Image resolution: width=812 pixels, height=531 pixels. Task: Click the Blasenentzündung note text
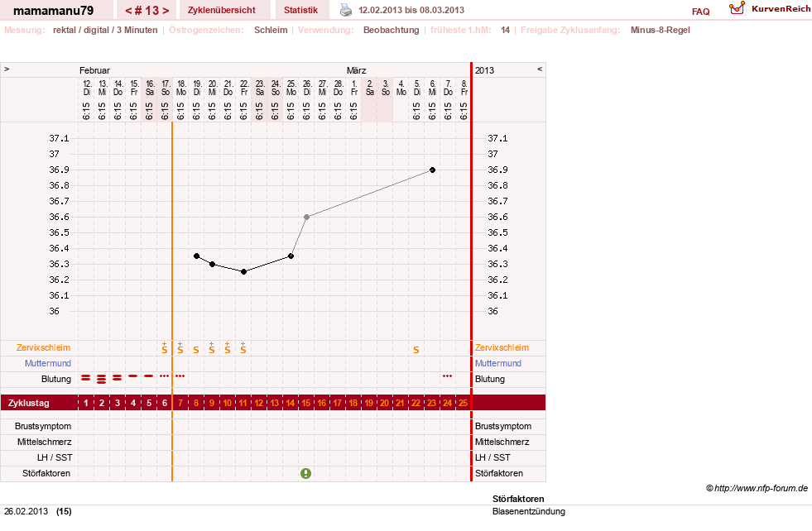(x=529, y=511)
